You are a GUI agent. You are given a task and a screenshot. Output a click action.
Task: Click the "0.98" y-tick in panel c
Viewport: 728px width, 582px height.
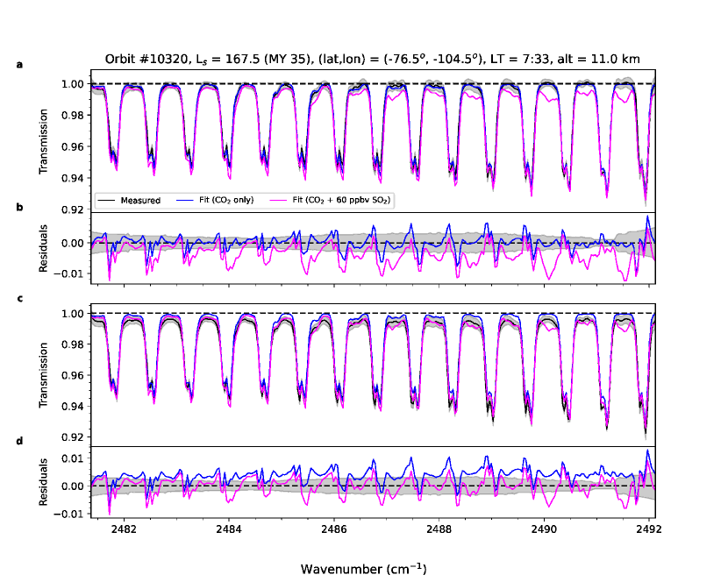pyautogui.click(x=73, y=344)
